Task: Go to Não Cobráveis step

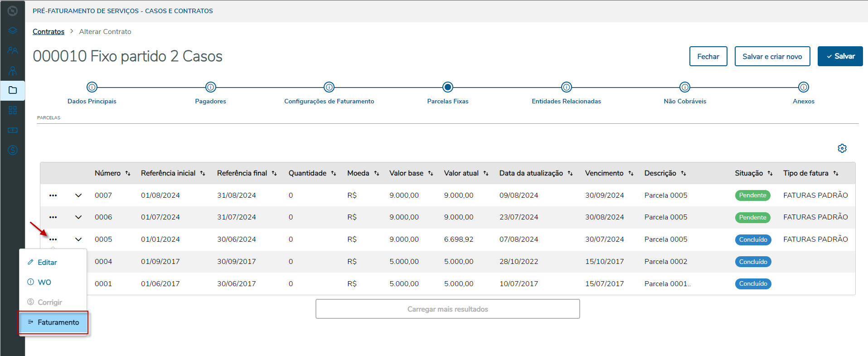Action: (685, 87)
